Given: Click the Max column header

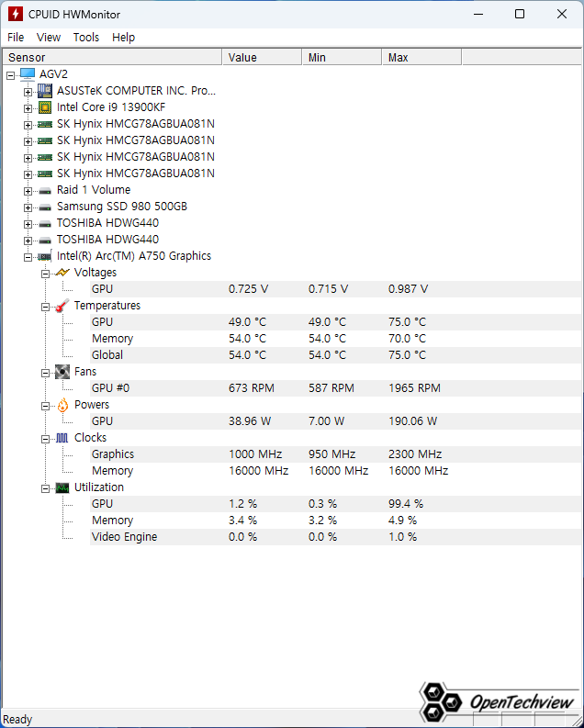Looking at the screenshot, I should pos(422,57).
